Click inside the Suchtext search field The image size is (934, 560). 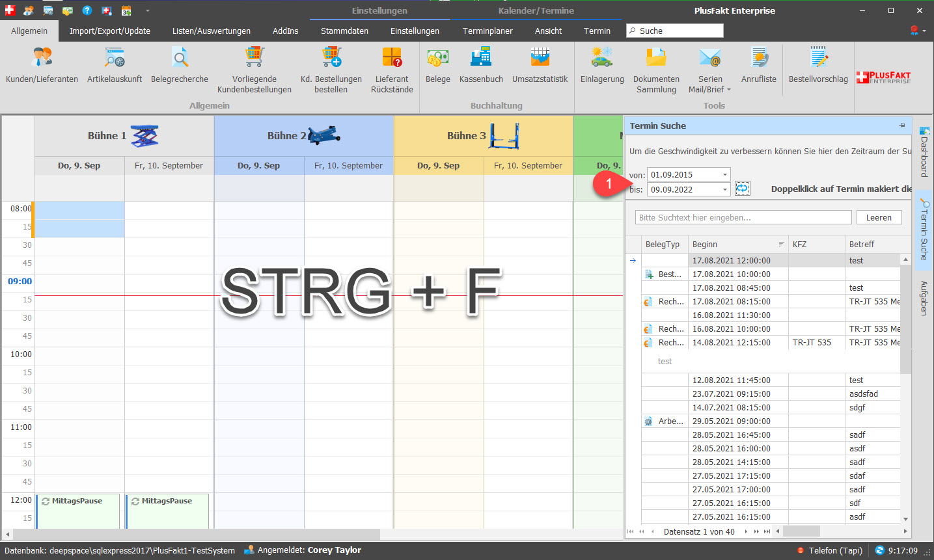point(743,217)
